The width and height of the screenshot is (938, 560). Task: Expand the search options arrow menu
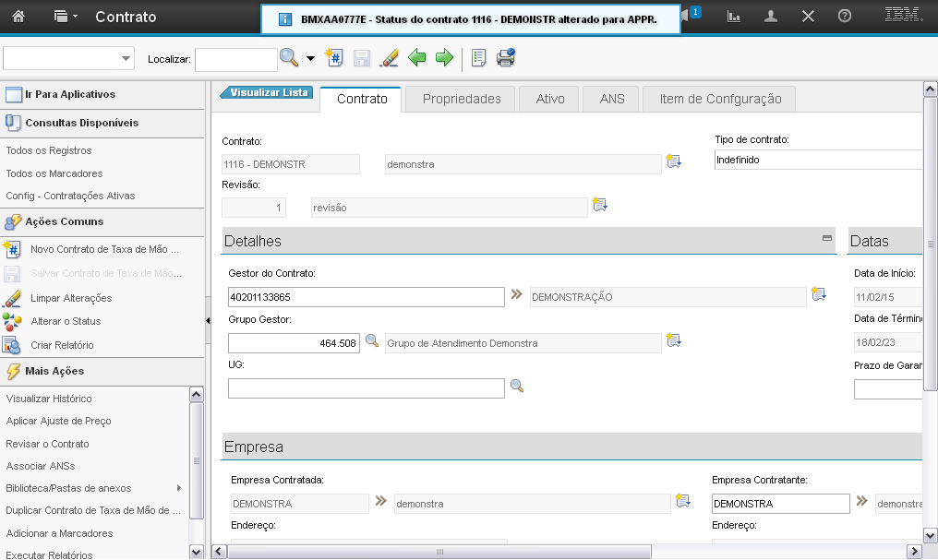310,58
